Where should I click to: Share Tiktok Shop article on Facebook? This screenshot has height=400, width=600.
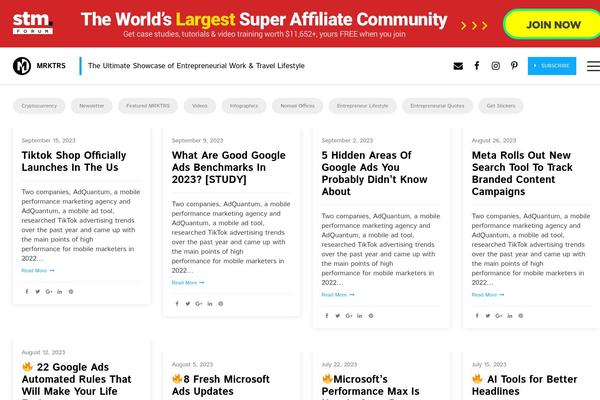pos(27,292)
